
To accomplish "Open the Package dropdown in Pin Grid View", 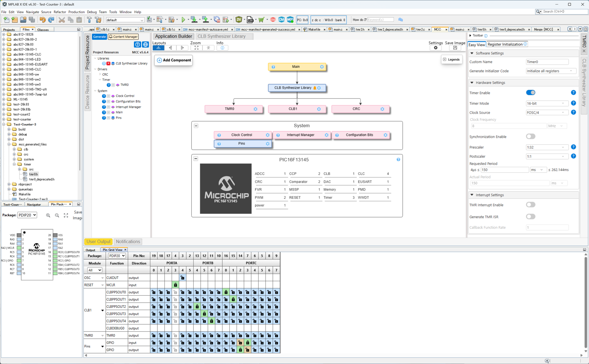I will 117,256.
